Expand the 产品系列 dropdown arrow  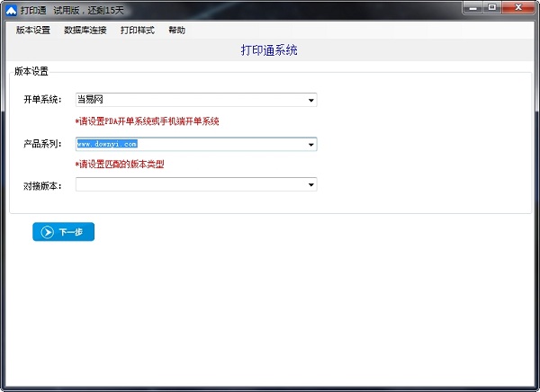pos(310,144)
